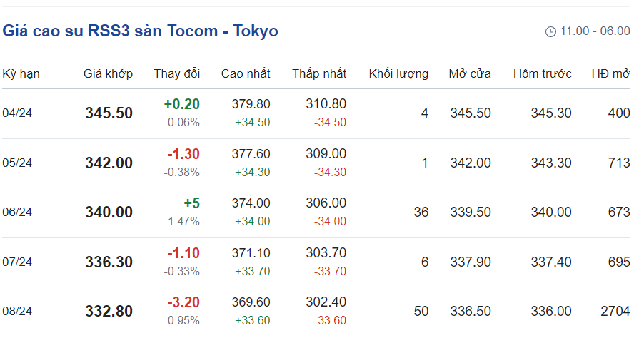Click the Giá khớp column header
This screenshot has height=338, width=644.
[108, 73]
